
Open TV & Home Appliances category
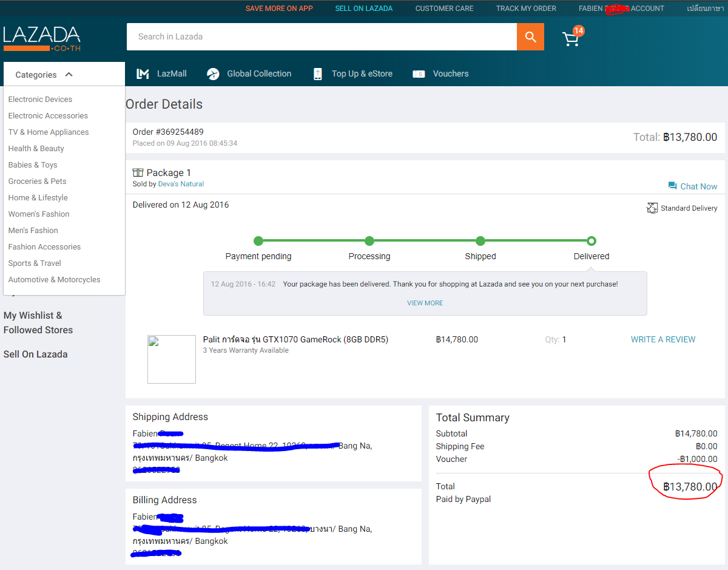click(49, 132)
